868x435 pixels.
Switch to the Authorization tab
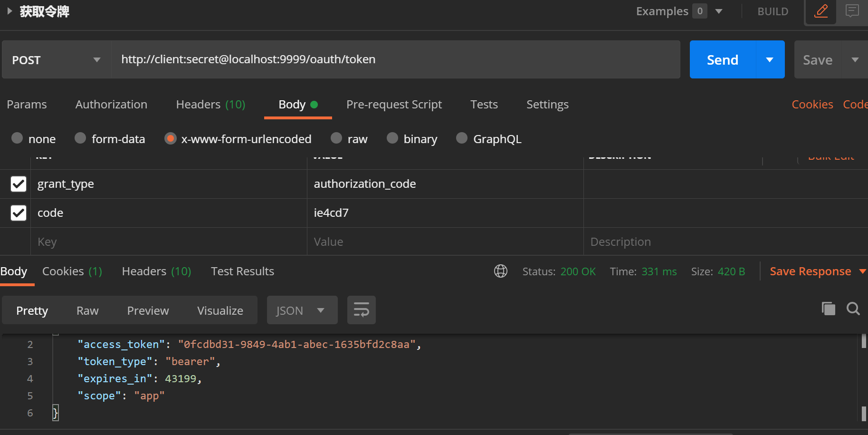(111, 105)
